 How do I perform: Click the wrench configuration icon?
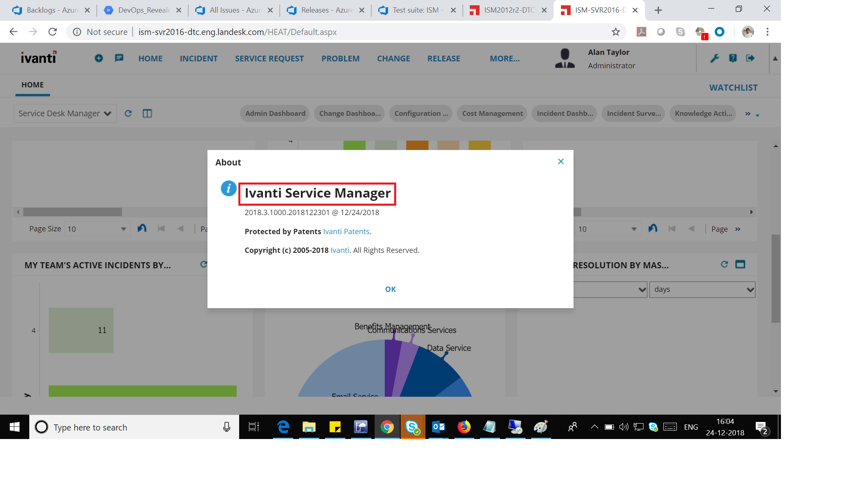pos(715,59)
